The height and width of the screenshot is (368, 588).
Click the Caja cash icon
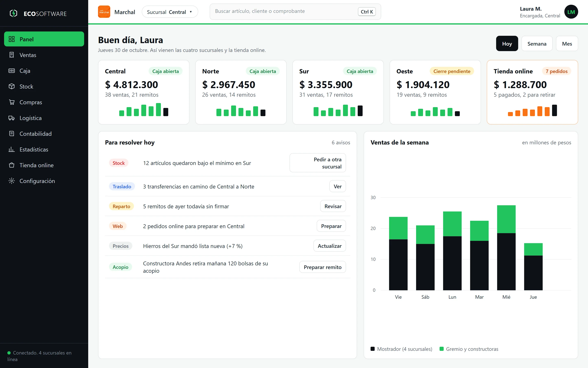12,71
